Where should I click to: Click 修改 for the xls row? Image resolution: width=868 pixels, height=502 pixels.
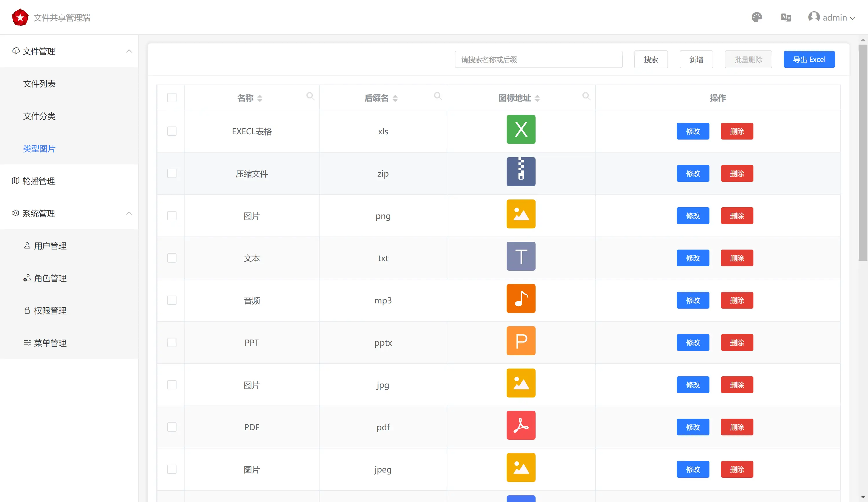point(693,131)
